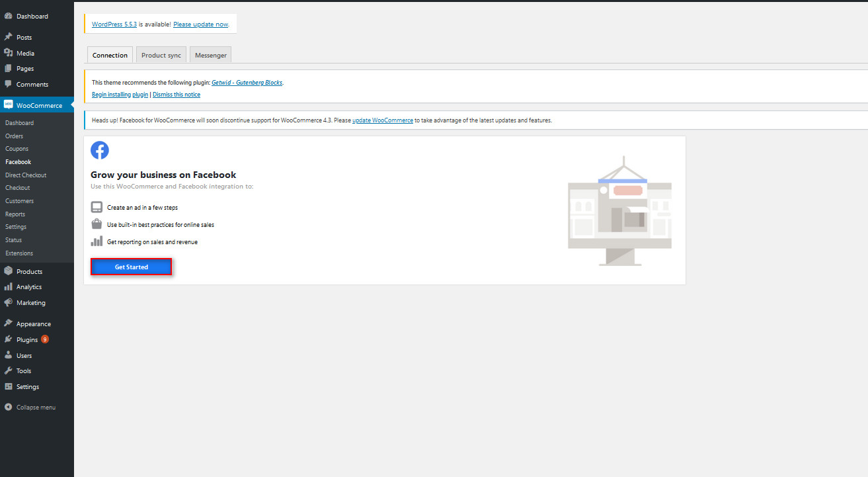This screenshot has height=477, width=868.
Task: Open WooCommerce Reports
Action: tap(15, 214)
